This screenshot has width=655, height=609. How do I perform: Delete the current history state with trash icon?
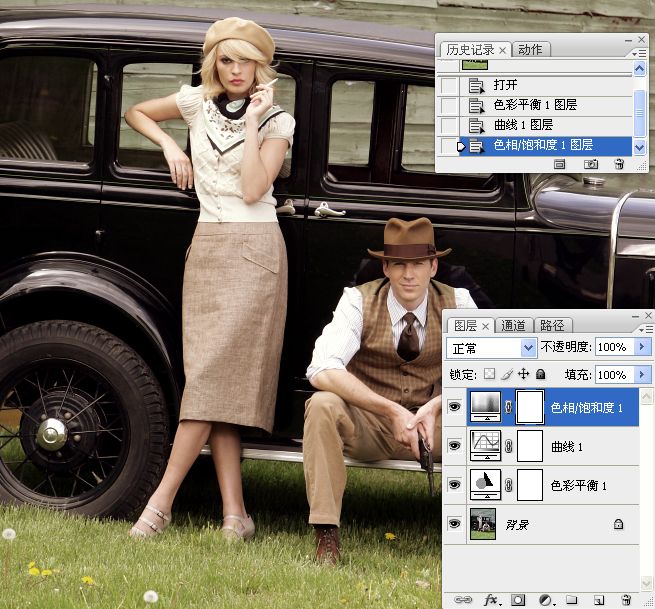click(x=619, y=164)
